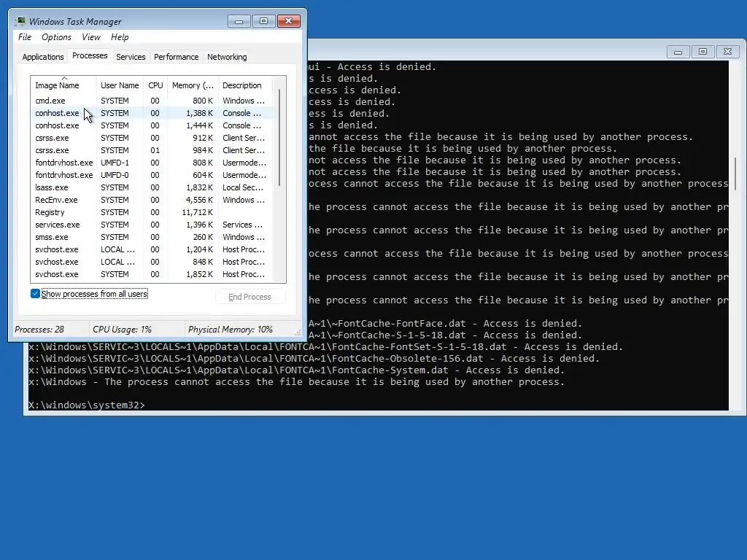Select the Processes tab

point(90,55)
